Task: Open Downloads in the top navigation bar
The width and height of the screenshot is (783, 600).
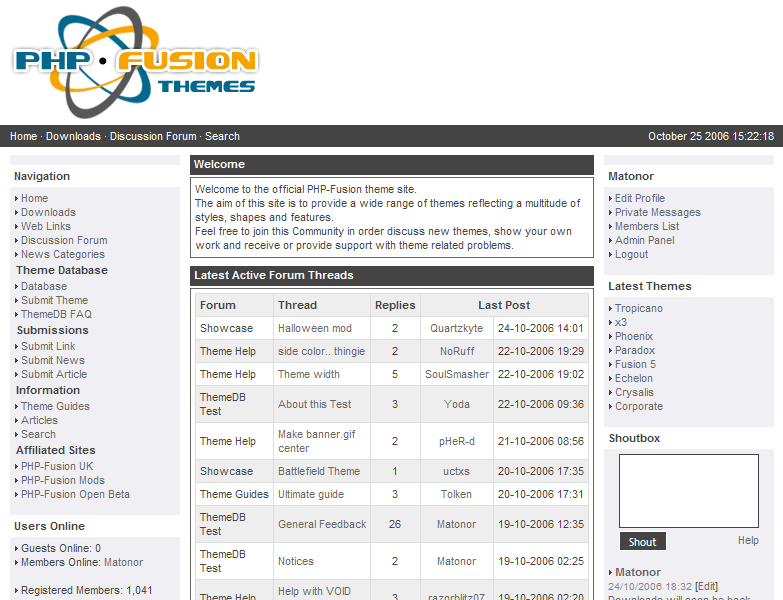Action: 73,136
